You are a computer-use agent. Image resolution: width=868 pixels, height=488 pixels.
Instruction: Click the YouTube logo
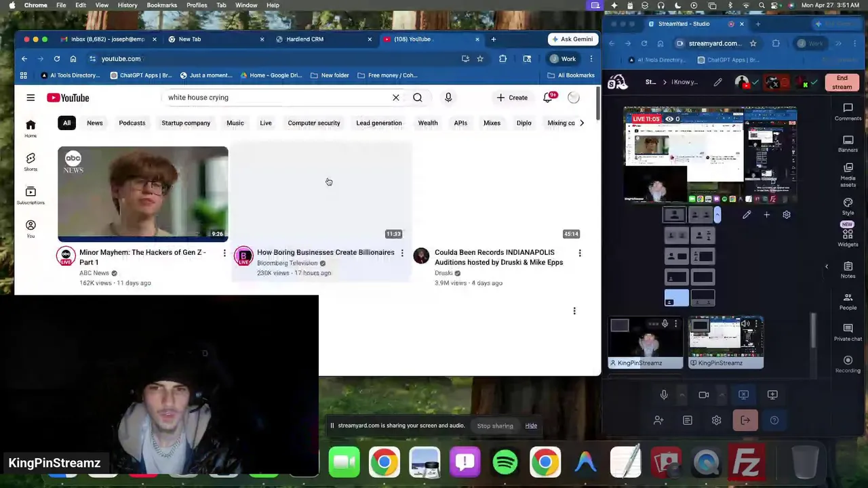[68, 98]
